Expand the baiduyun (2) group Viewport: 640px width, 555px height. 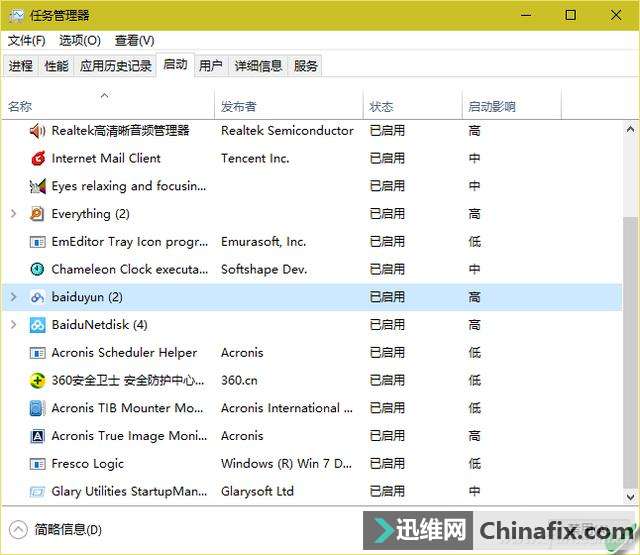pos(13,297)
